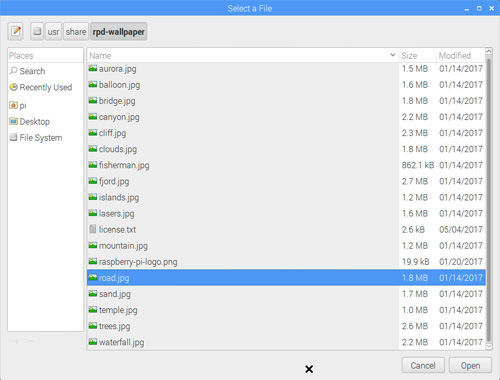This screenshot has width=500, height=380.
Task: Select the file name aurora.jpg
Action: 117,69
